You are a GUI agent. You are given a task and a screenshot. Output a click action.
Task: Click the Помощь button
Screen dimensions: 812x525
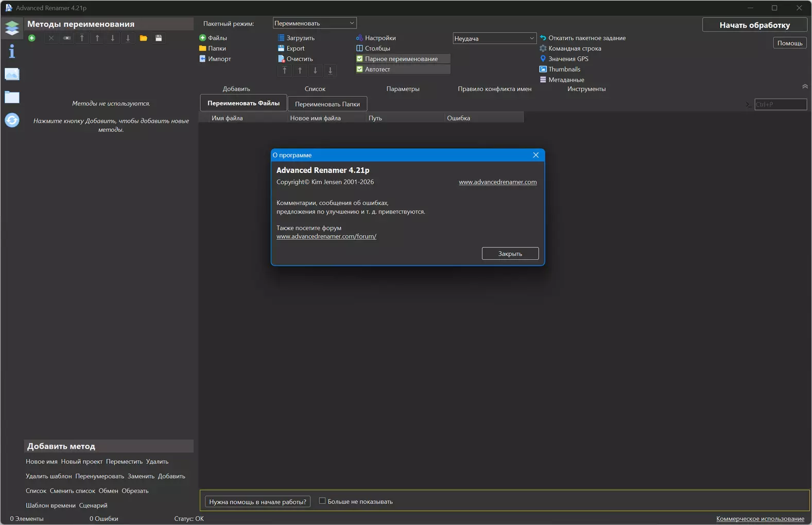tap(790, 43)
